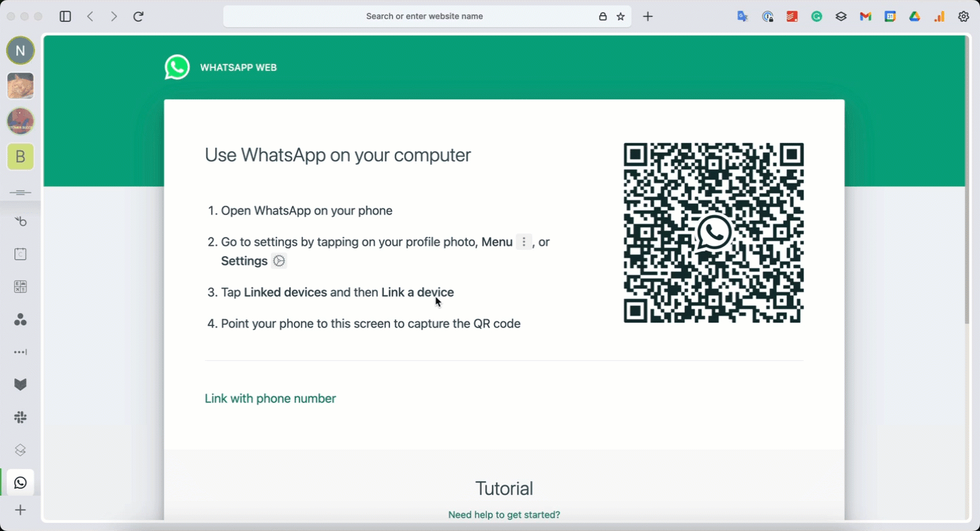Image resolution: width=980 pixels, height=531 pixels.
Task: Open the Gmail shortcut in toolbar
Action: pos(866,16)
